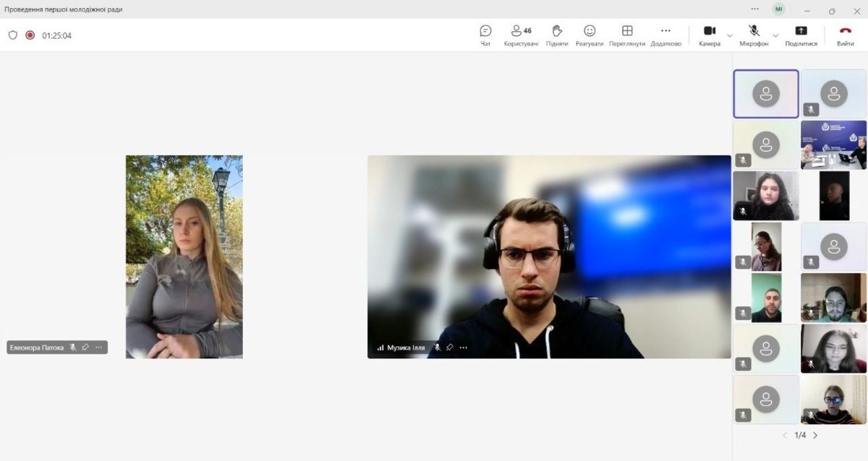The image size is (868, 461).
Task: Leave the meeting with Вийти button
Action: pos(845,35)
